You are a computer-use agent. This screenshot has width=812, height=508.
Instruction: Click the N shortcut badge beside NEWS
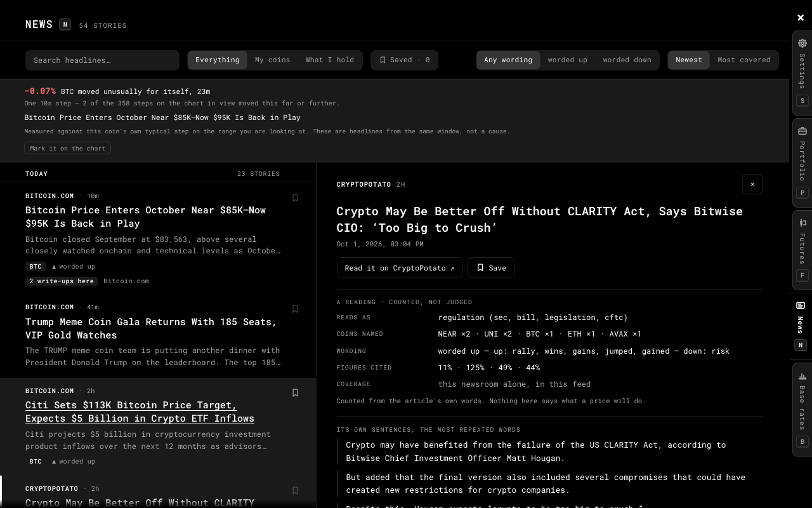click(x=65, y=24)
